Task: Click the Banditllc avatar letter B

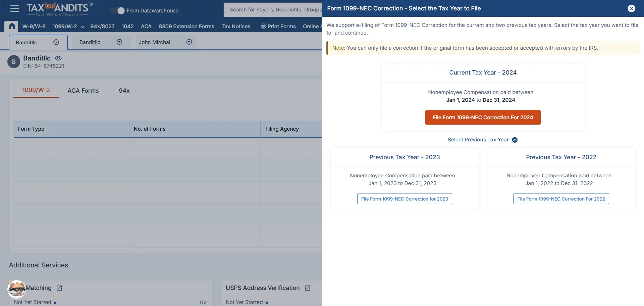Action: tap(14, 62)
